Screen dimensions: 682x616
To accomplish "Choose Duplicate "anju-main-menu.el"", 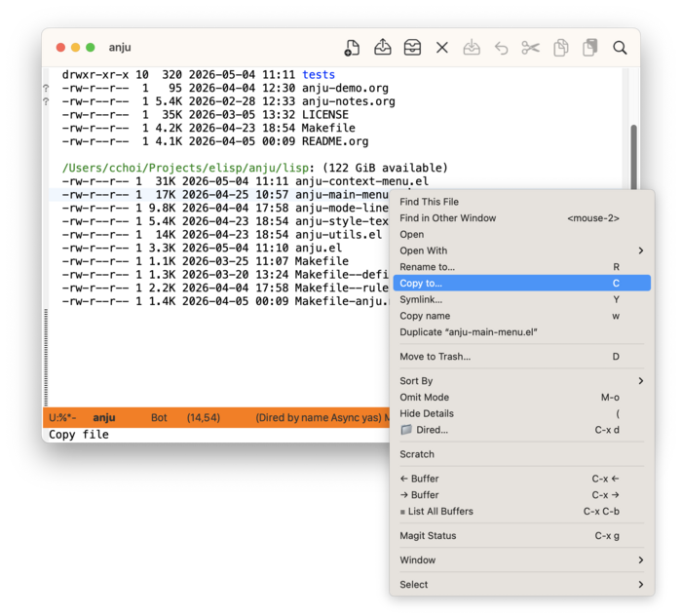I will (522, 332).
